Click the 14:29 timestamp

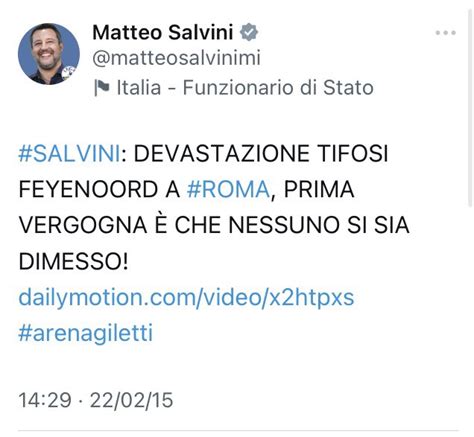[x=45, y=400]
